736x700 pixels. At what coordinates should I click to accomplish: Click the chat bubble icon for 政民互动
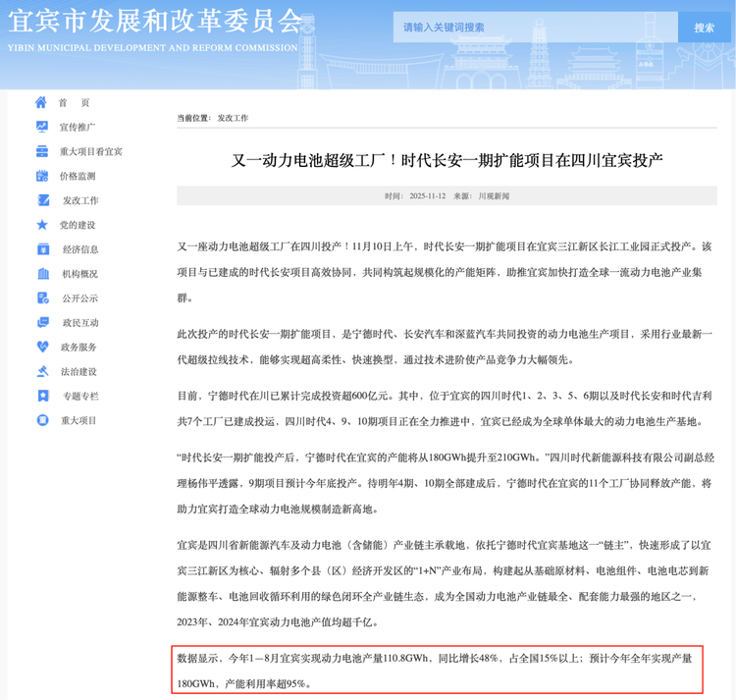[x=42, y=322]
